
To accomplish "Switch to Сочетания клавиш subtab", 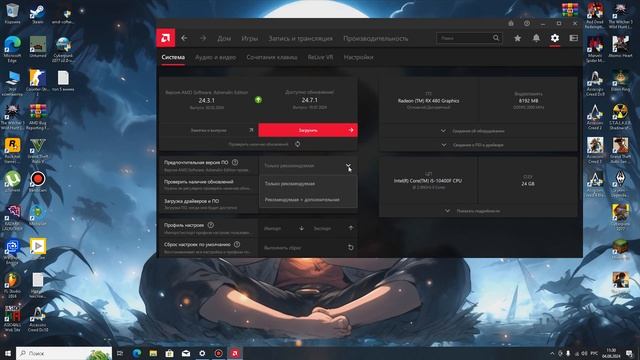I will click(x=272, y=57).
